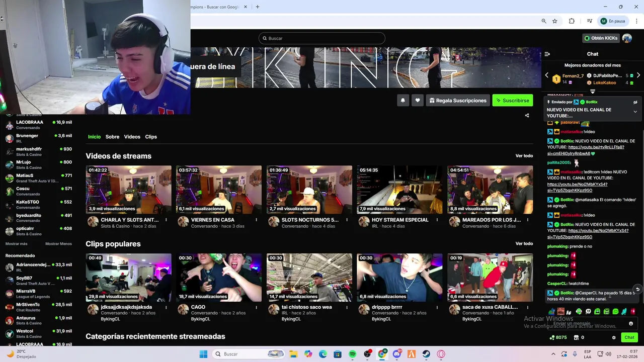Open options menu for SLOTS NOCTURNOS video
644x362 pixels.
(x=347, y=220)
